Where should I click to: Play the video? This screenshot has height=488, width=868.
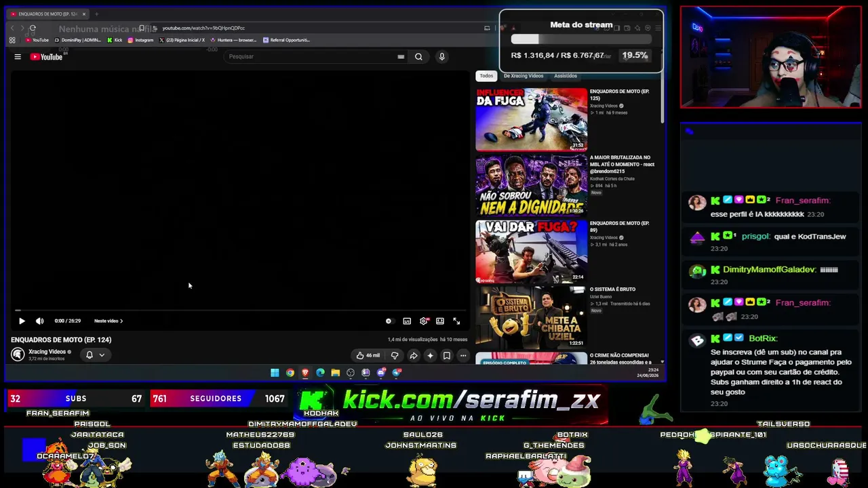pyautogui.click(x=22, y=321)
